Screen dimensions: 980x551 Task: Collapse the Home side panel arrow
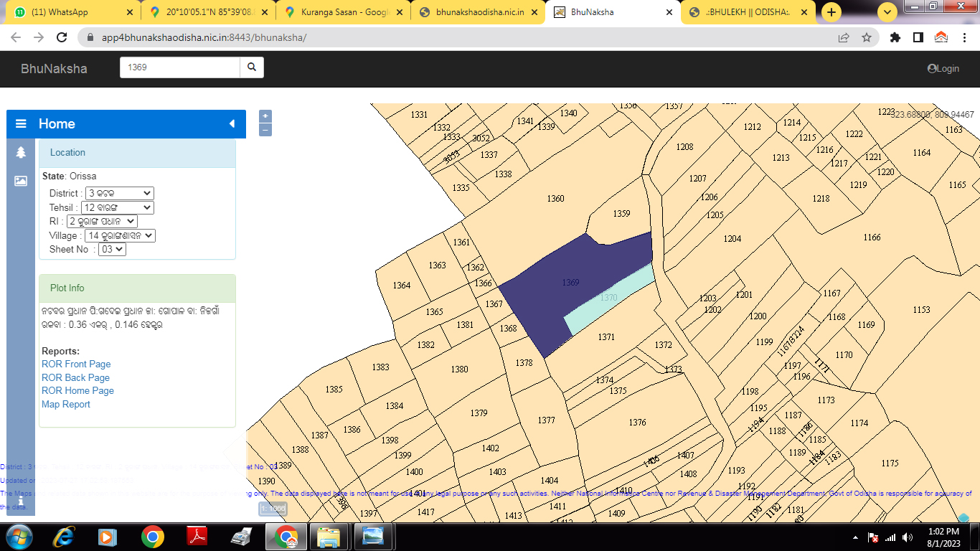232,124
